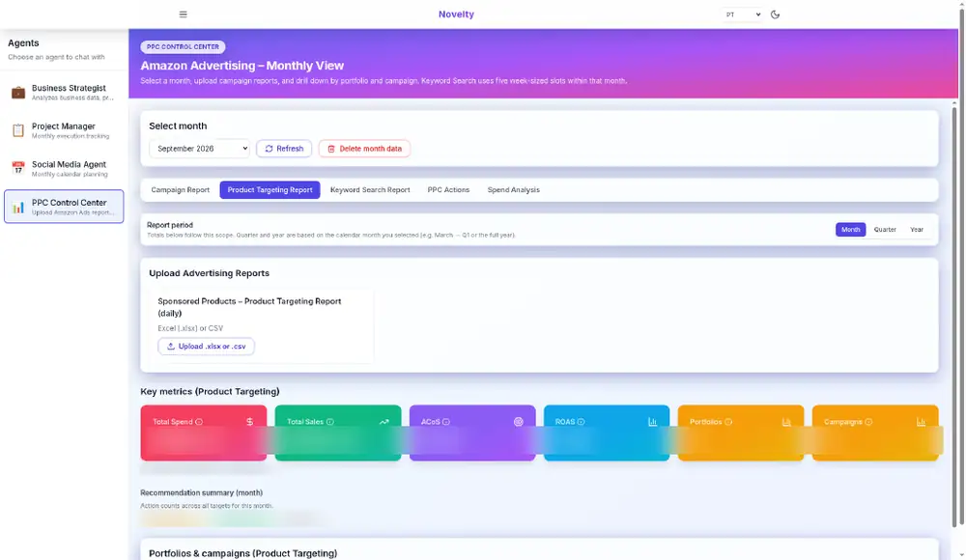Click Delete month data button
Image resolution: width=966 pixels, height=560 pixels.
coord(364,149)
